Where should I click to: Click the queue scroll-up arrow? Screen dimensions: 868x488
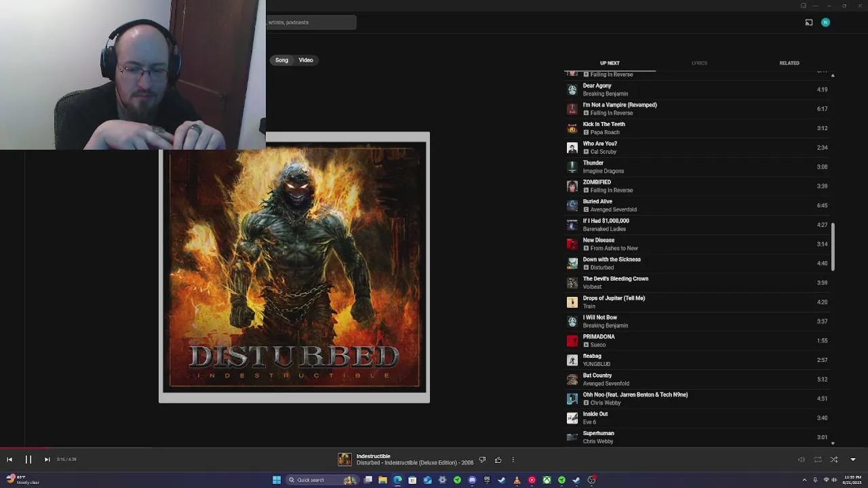pyautogui.click(x=833, y=75)
